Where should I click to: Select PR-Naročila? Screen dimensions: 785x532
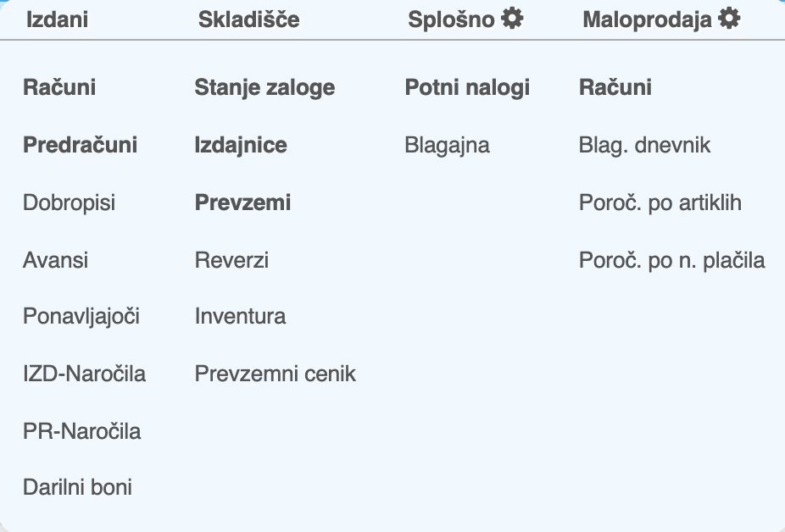(81, 430)
